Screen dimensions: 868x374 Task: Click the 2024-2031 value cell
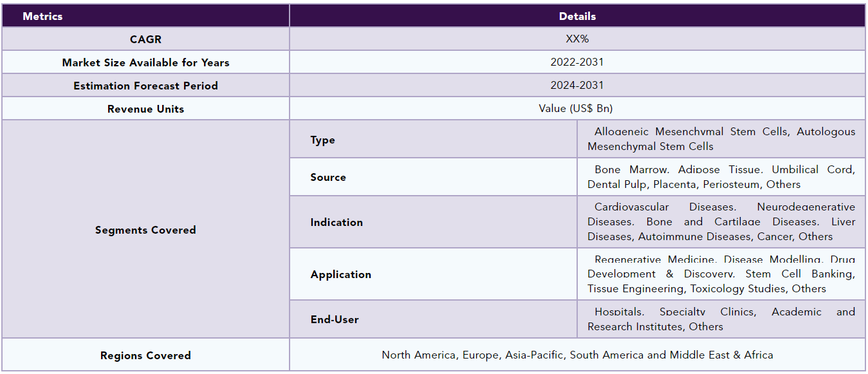tap(577, 86)
